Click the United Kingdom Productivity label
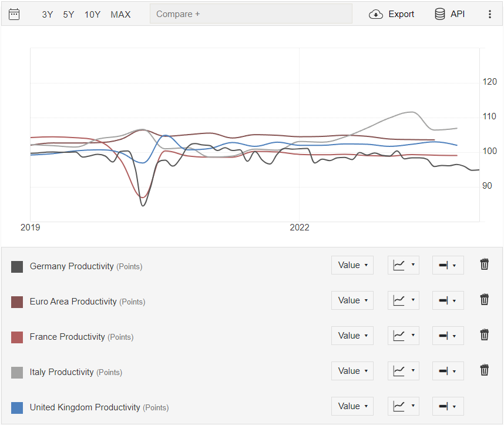This screenshot has width=504, height=425. point(99,407)
